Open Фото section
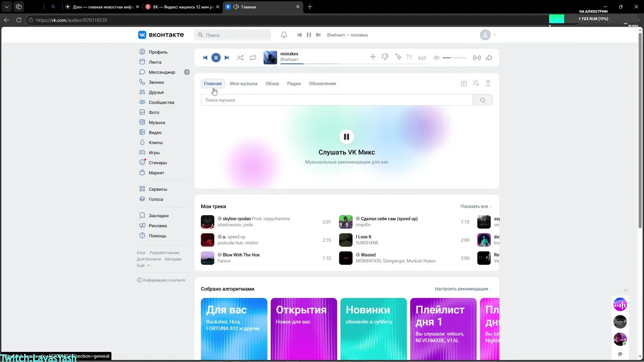 coord(154,113)
